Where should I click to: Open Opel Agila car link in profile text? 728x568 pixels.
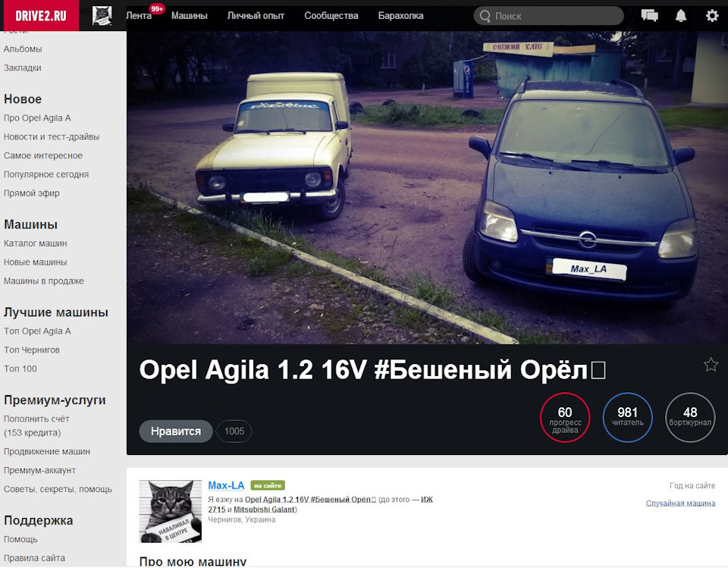(310, 499)
